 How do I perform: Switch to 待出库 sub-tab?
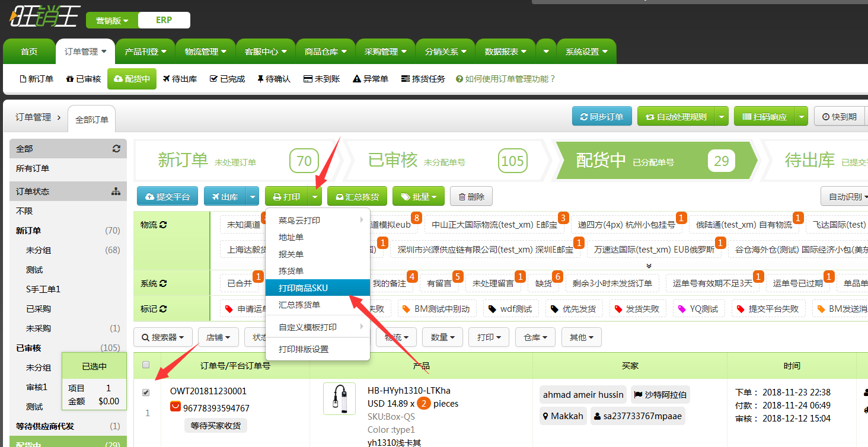[180, 79]
